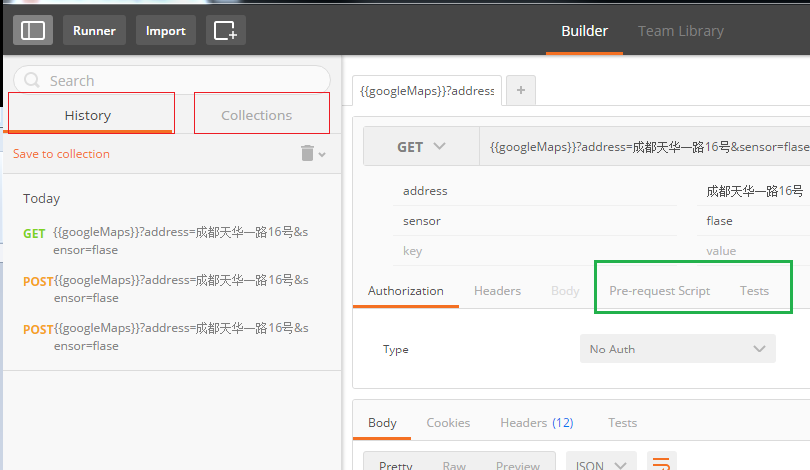
Task: Open the No Auth type dropdown
Action: 678,349
